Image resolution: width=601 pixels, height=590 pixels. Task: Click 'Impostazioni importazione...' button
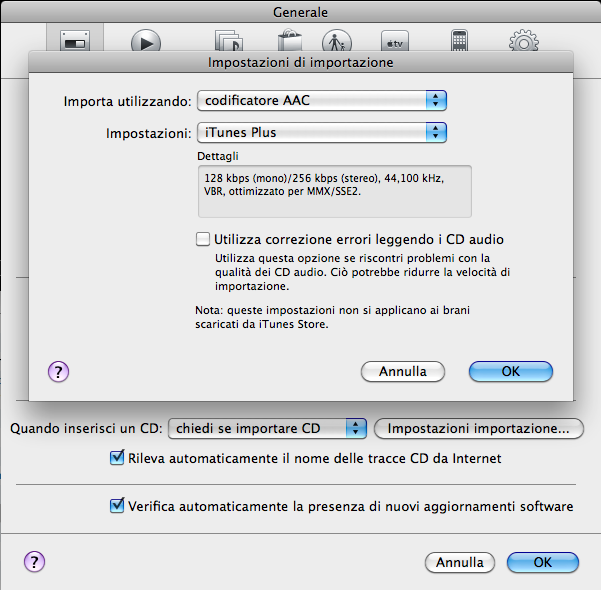pyautogui.click(x=479, y=428)
